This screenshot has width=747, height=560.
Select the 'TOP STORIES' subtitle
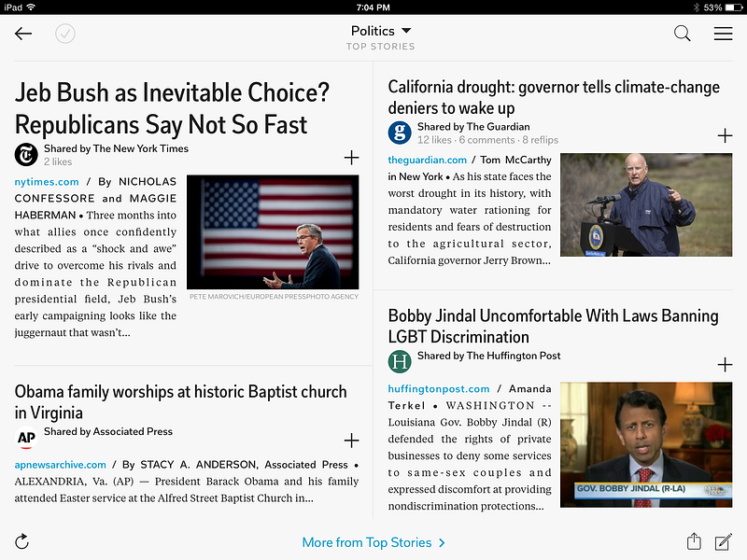(380, 46)
